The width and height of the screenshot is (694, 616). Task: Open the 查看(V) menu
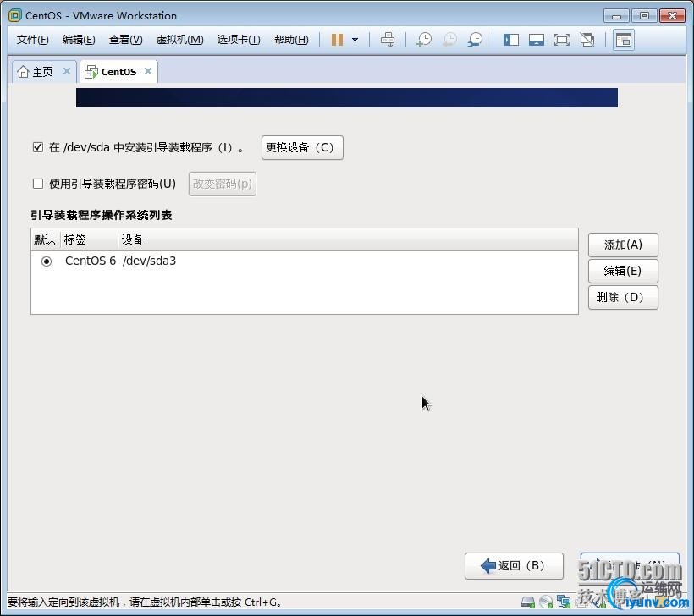[x=126, y=40]
